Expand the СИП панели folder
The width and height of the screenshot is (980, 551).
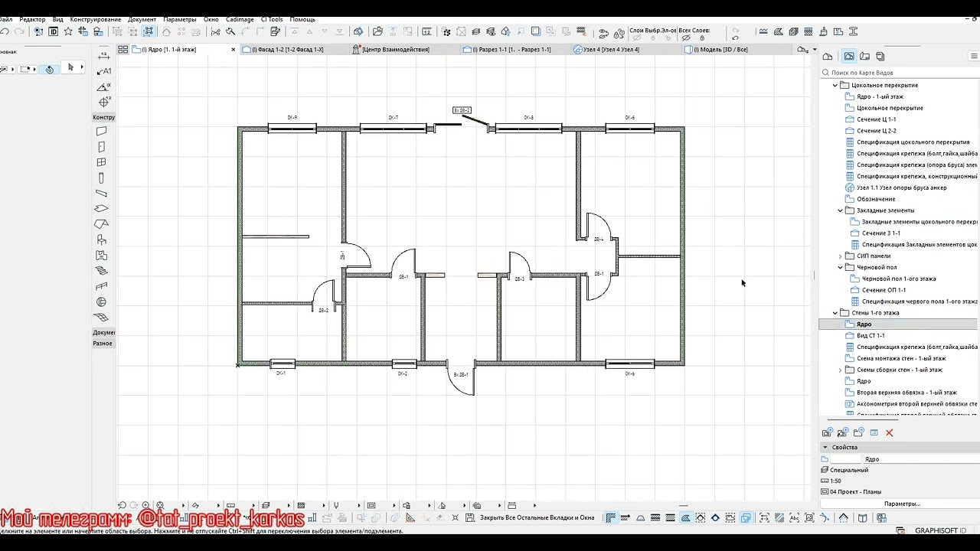(x=840, y=256)
